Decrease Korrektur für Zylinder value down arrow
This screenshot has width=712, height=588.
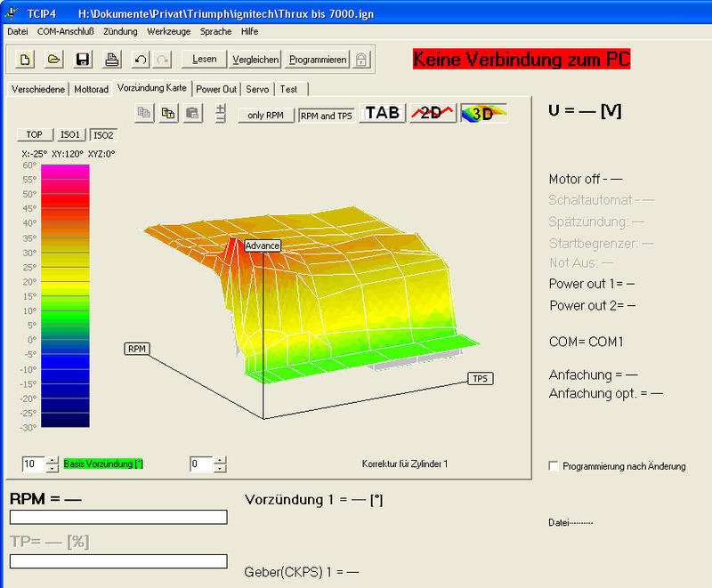(220, 468)
